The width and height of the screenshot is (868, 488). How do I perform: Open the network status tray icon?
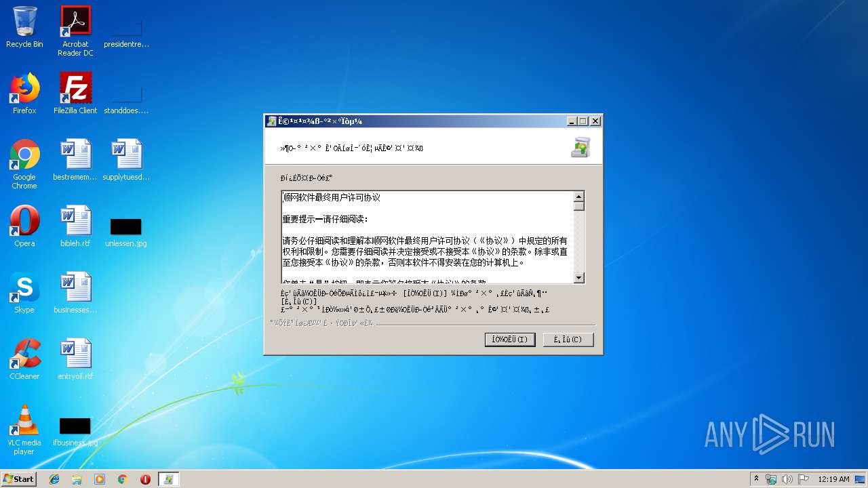[x=771, y=479]
